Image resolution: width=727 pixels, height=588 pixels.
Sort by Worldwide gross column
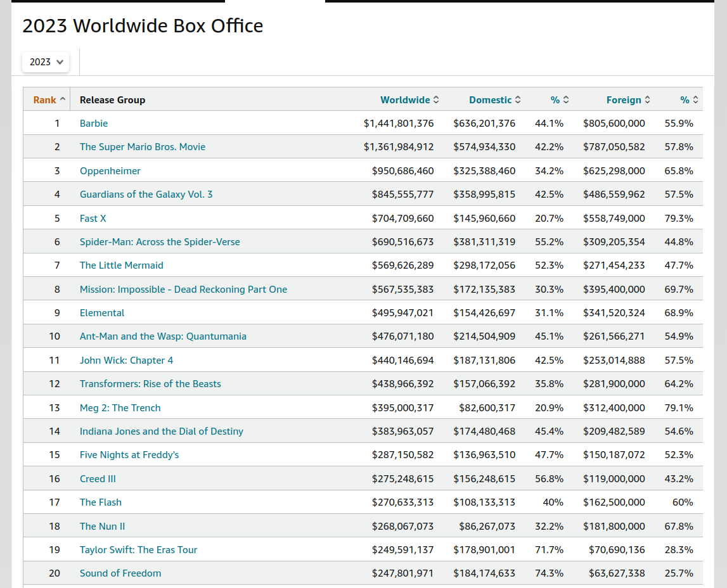point(409,100)
